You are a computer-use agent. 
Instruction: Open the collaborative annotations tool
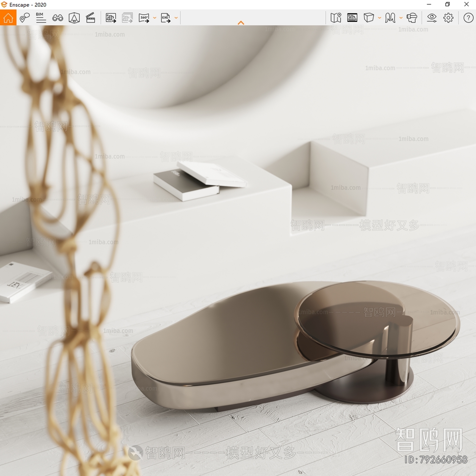[x=25, y=18]
